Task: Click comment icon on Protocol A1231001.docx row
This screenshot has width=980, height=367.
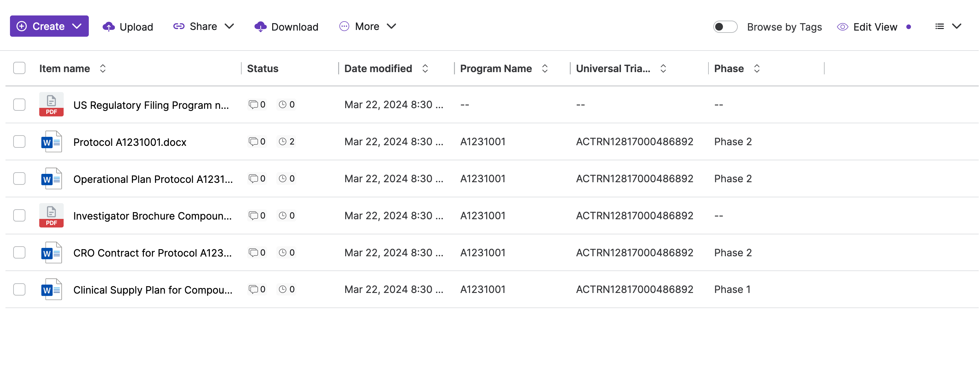Action: pos(253,142)
